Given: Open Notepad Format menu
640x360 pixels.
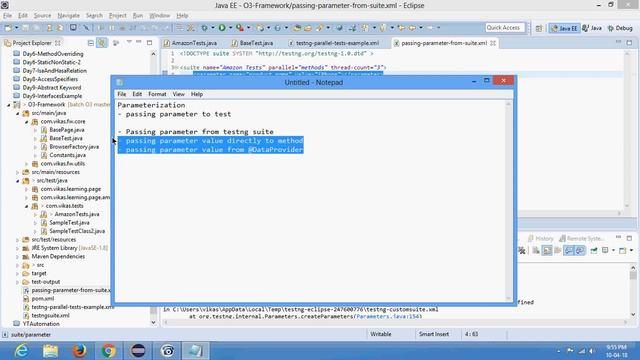Looking at the screenshot, I should [x=157, y=94].
